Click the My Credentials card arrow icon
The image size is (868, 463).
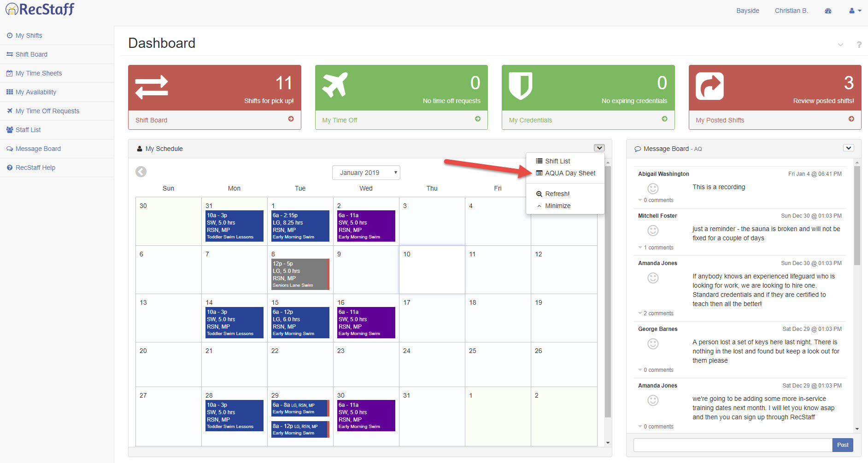point(664,119)
